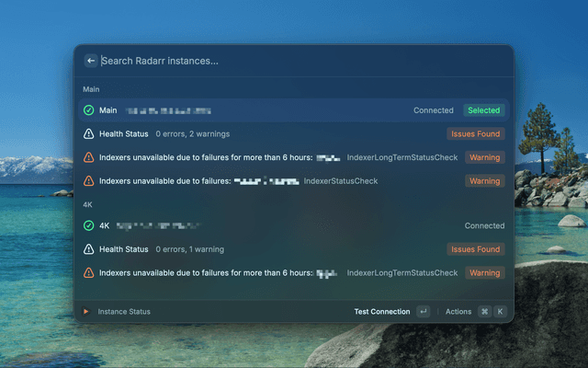588x368 pixels.
Task: Click the K key icon in footer
Action: point(500,311)
